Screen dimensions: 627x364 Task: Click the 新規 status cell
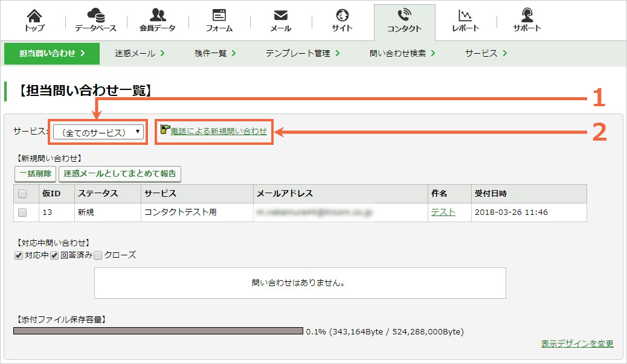click(108, 212)
